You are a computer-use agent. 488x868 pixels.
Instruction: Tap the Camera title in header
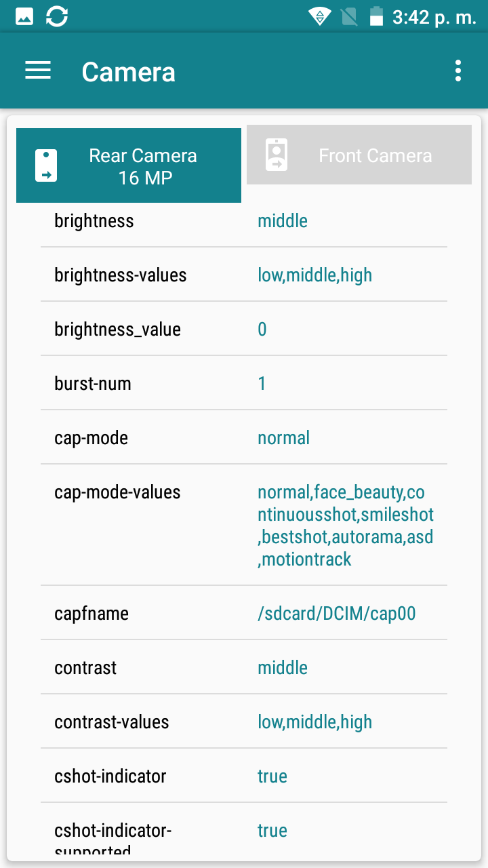click(129, 72)
